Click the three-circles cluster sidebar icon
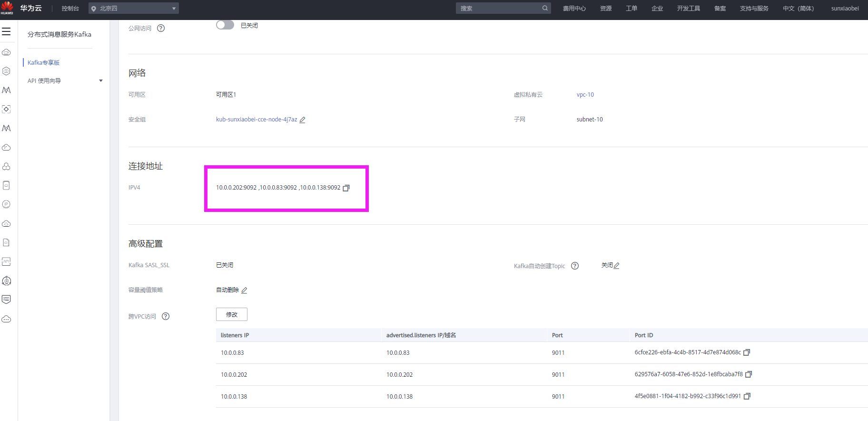868x421 pixels. pos(6,166)
